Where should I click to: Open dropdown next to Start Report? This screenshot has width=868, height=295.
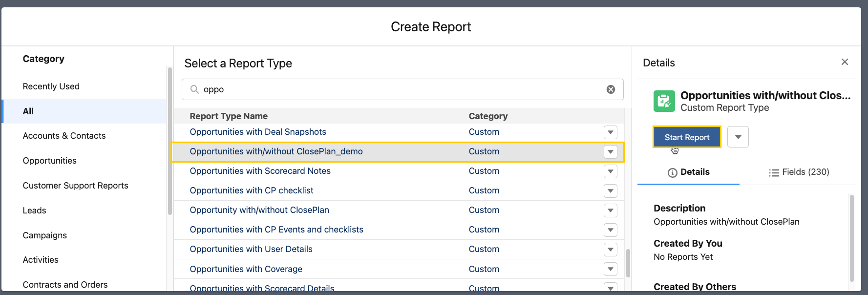click(738, 137)
